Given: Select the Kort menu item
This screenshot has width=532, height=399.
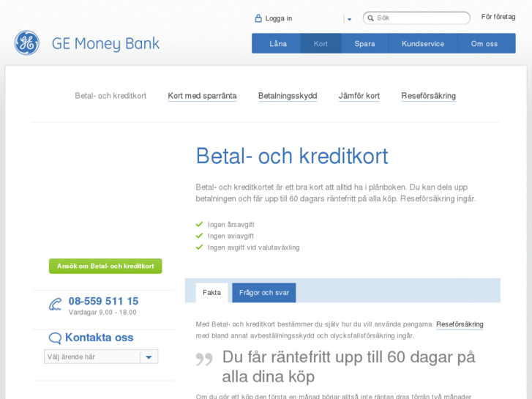Looking at the screenshot, I should (321, 43).
